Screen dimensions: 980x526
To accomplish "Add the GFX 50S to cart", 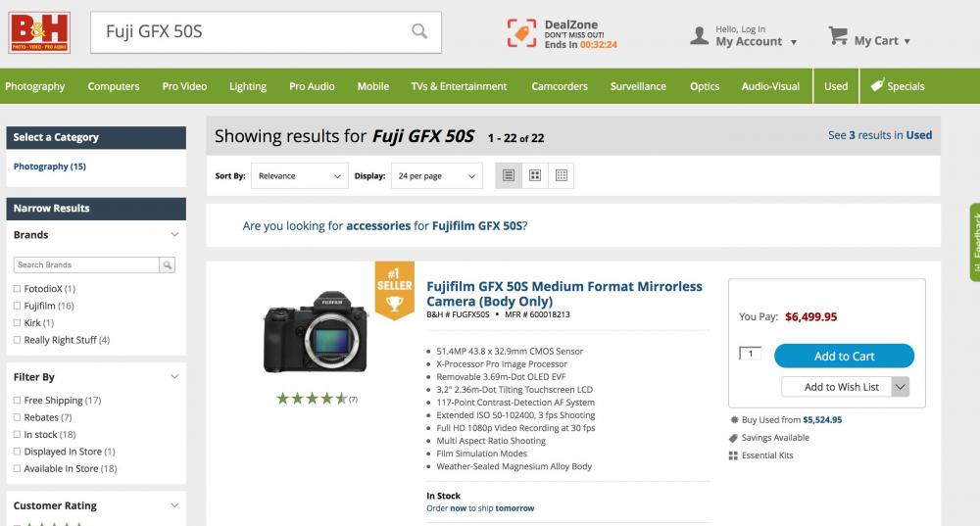I will [844, 357].
